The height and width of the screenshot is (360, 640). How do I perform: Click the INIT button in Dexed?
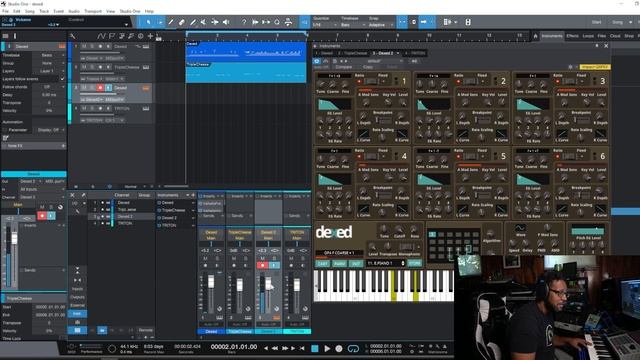pos(356,264)
